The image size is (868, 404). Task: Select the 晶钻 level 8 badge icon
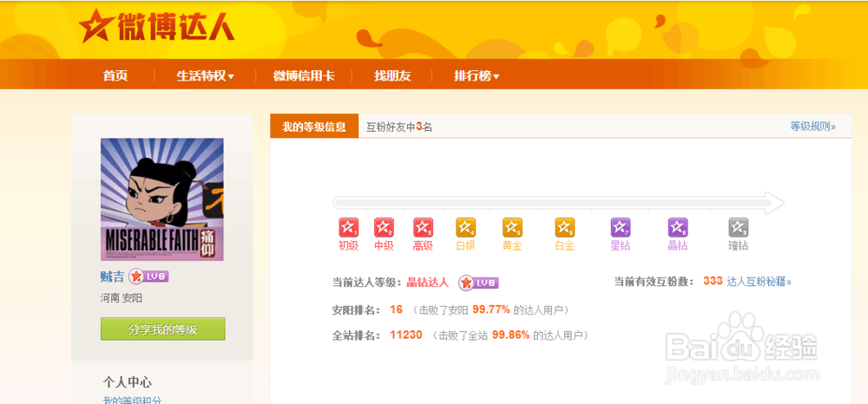[678, 227]
